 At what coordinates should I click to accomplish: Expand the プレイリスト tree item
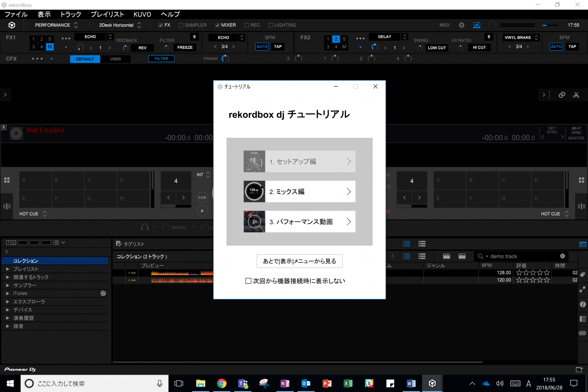tap(7, 269)
